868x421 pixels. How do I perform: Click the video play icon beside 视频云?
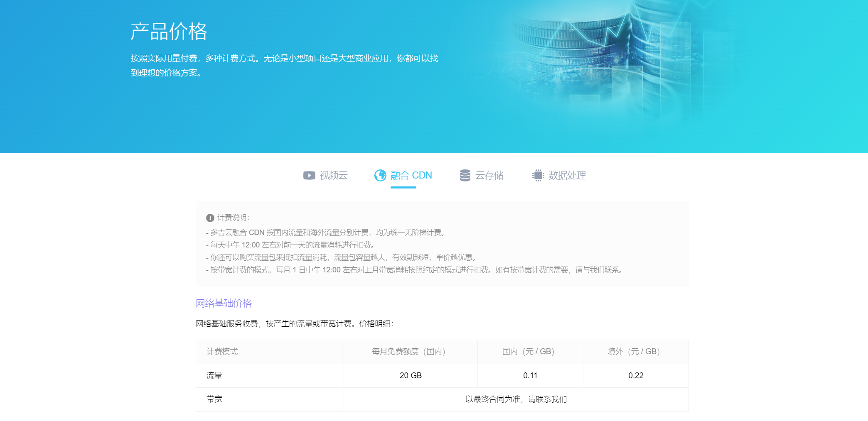click(x=309, y=176)
